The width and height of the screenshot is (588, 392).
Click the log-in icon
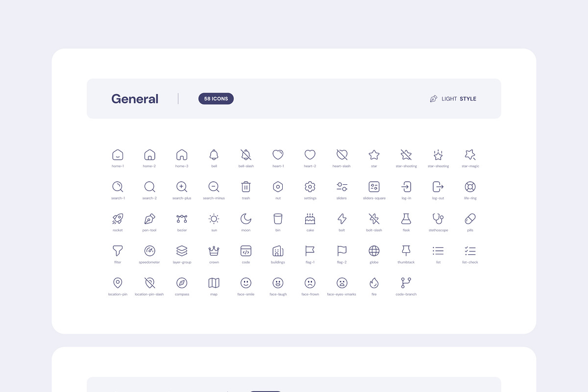pyautogui.click(x=406, y=187)
